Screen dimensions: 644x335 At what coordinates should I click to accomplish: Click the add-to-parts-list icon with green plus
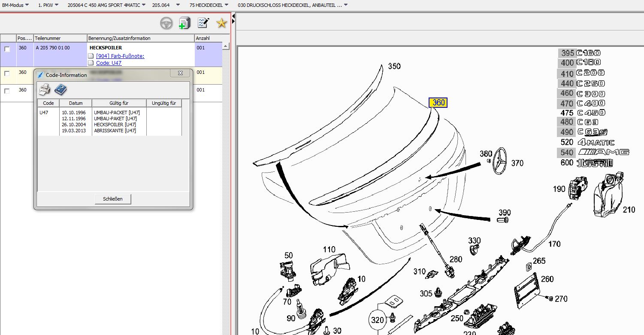(184, 23)
